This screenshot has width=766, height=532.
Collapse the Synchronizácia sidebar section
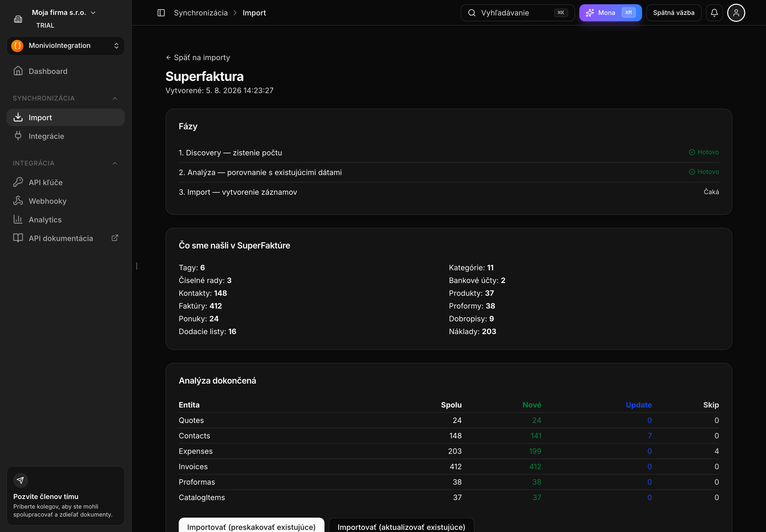pos(66,98)
